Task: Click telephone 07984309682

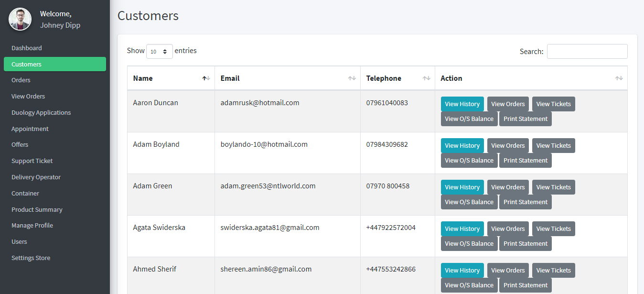Action: click(387, 144)
